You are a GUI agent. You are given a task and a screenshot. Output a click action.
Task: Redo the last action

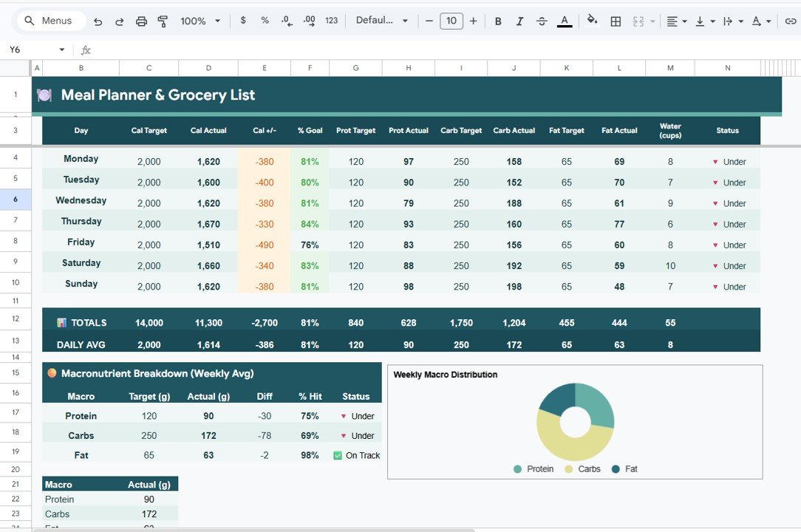(119, 21)
